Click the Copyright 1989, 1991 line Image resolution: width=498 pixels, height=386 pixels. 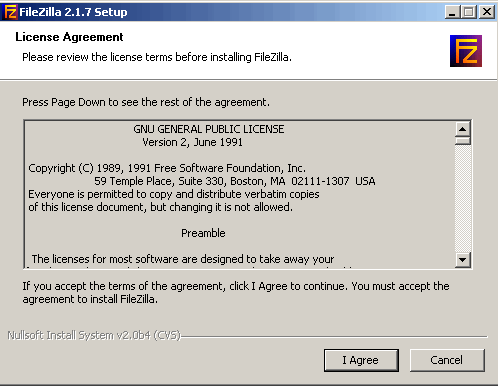pyautogui.click(x=167, y=168)
